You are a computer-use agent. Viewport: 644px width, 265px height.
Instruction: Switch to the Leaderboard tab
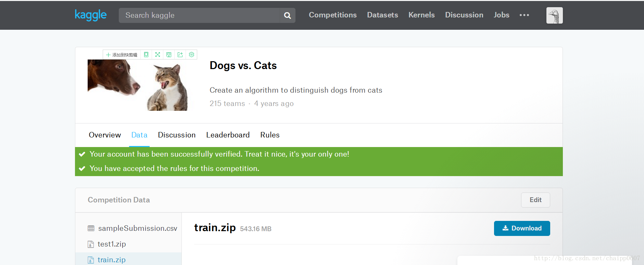coord(228,135)
